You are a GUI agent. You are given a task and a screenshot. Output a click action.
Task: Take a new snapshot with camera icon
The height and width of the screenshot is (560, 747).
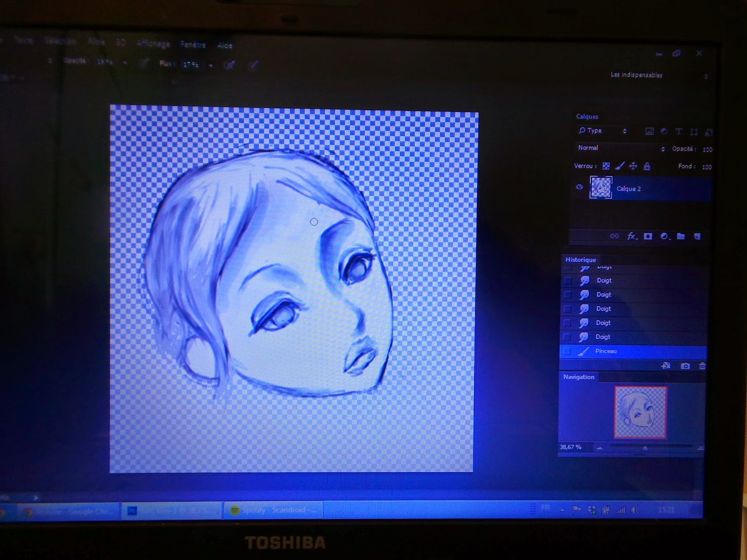click(x=685, y=366)
